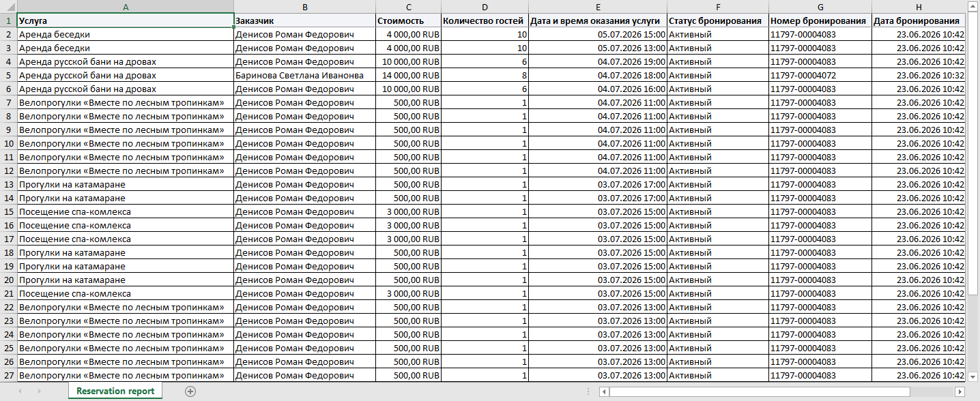Select column A header

126,6
